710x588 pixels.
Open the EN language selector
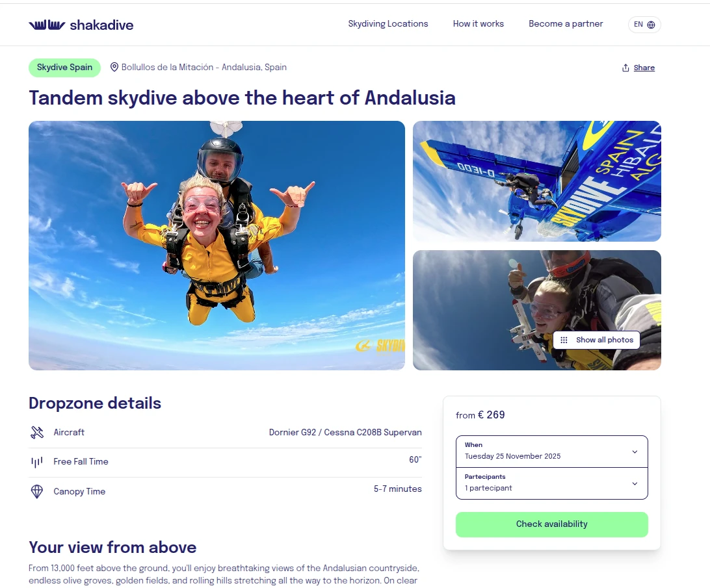(644, 25)
